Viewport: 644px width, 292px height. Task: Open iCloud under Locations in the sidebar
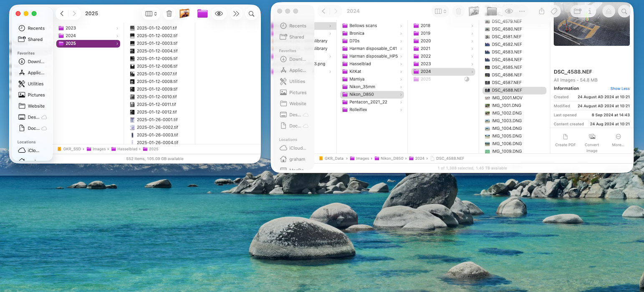33,150
